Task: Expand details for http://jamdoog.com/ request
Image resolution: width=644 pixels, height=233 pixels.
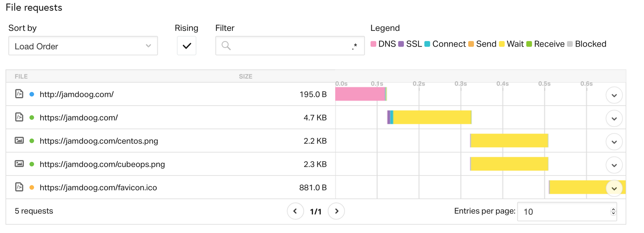Action: [614, 95]
